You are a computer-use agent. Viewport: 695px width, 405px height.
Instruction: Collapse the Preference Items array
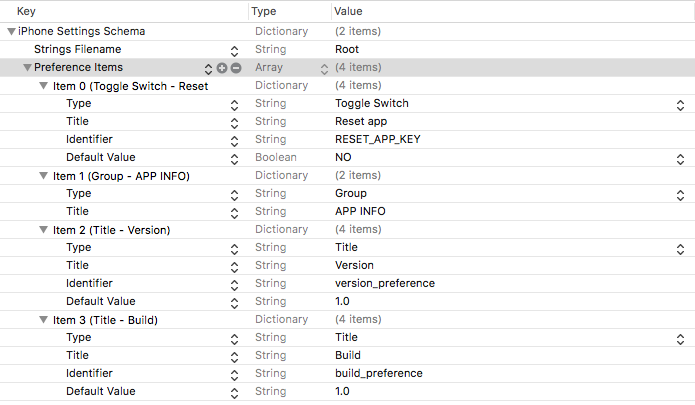(x=27, y=68)
